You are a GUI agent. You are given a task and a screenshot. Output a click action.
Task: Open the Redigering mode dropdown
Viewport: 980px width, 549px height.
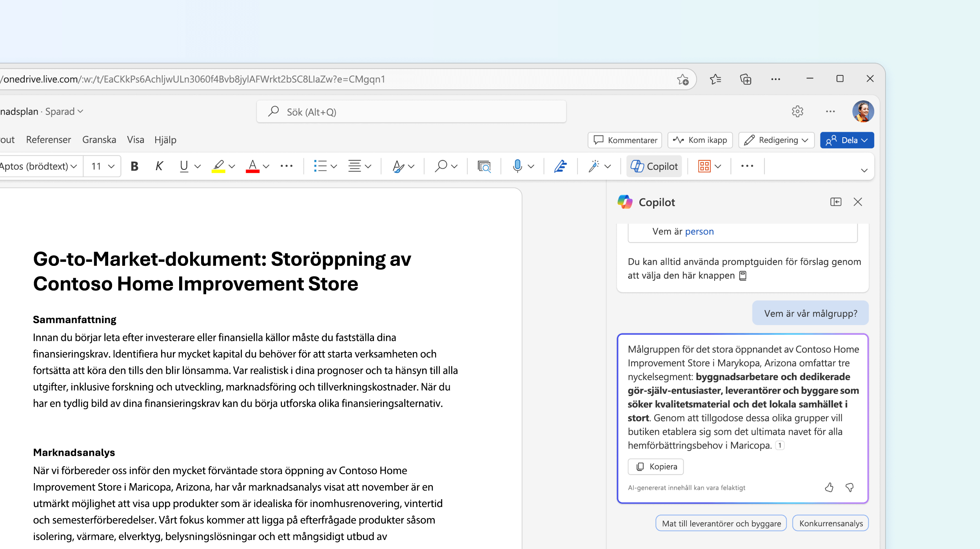tap(776, 140)
